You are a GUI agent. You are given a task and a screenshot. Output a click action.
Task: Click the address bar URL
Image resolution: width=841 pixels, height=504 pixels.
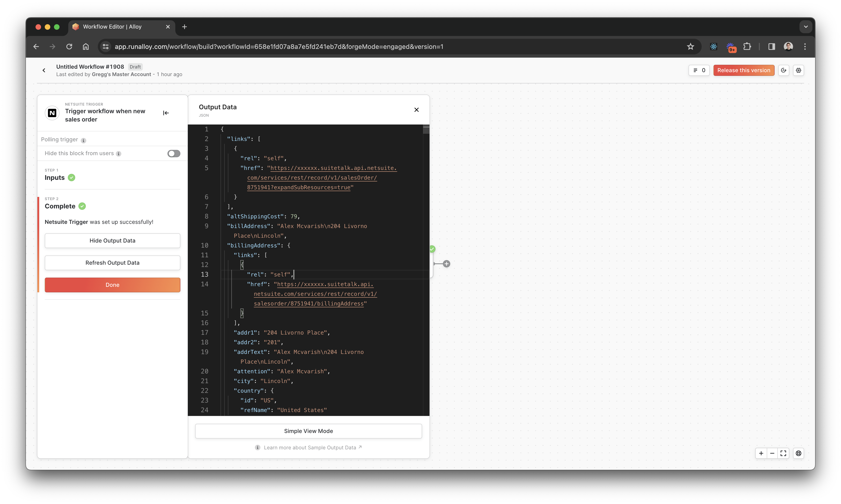(279, 47)
